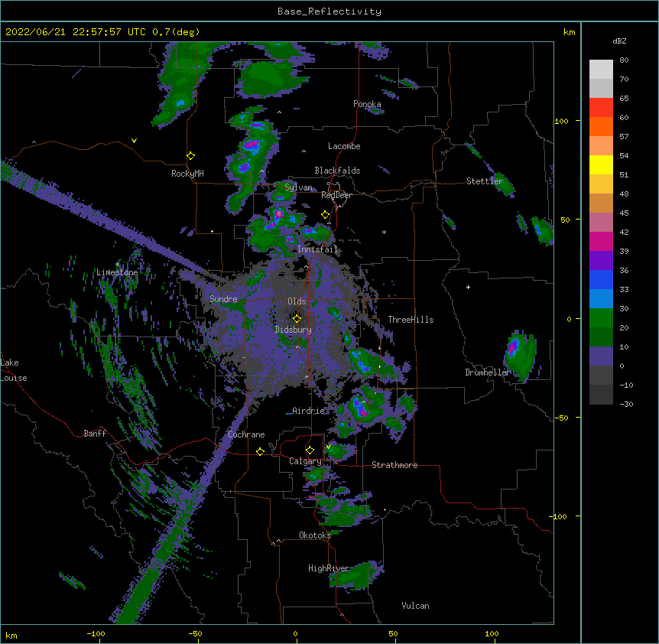Click the ThreeHills label
The width and height of the screenshot is (659, 644).
pos(411,320)
